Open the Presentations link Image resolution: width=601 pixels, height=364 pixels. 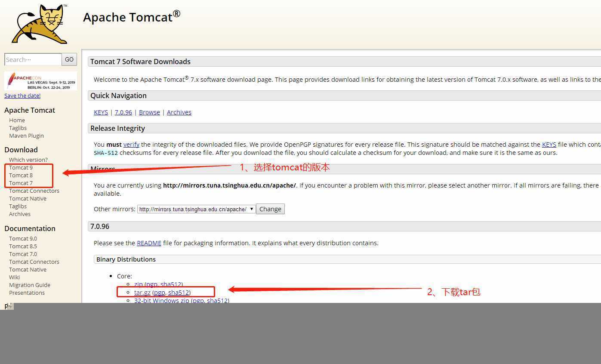pos(27,293)
